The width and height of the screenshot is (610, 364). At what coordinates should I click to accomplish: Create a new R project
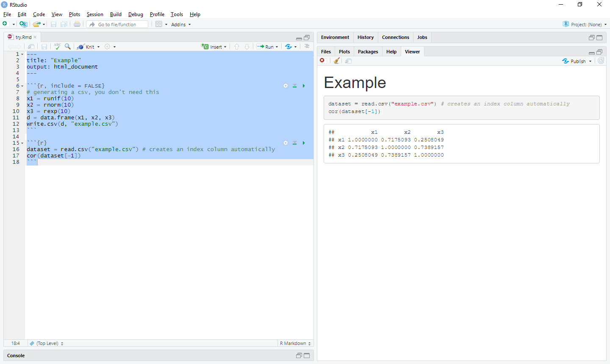23,24
